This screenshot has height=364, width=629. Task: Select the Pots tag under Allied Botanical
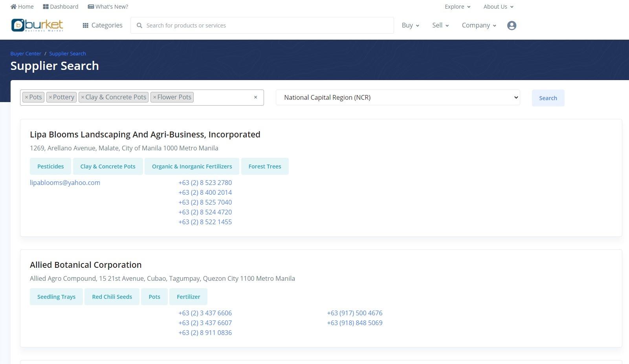[x=154, y=297]
